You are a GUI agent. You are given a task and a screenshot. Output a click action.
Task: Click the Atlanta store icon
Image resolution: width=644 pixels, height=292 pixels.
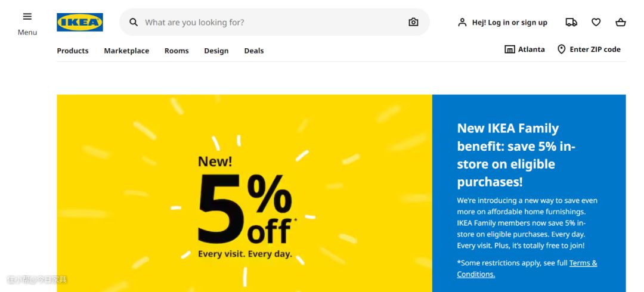pos(510,49)
